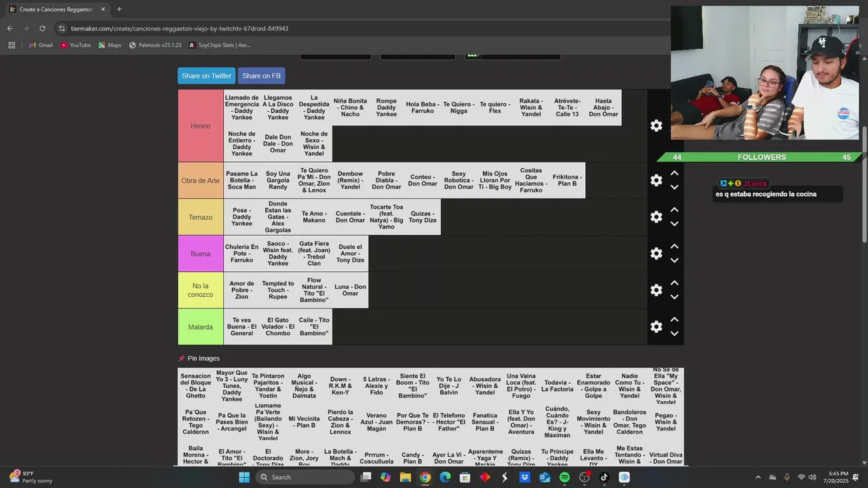Open Spotify from taskbar

pos(564,477)
